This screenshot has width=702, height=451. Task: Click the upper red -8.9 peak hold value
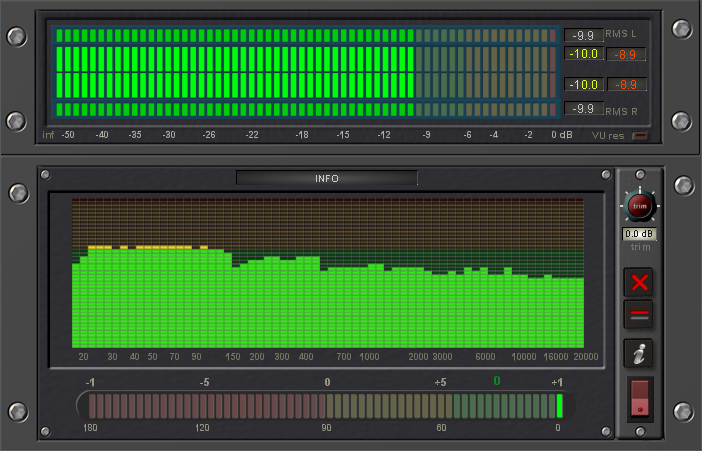626,54
